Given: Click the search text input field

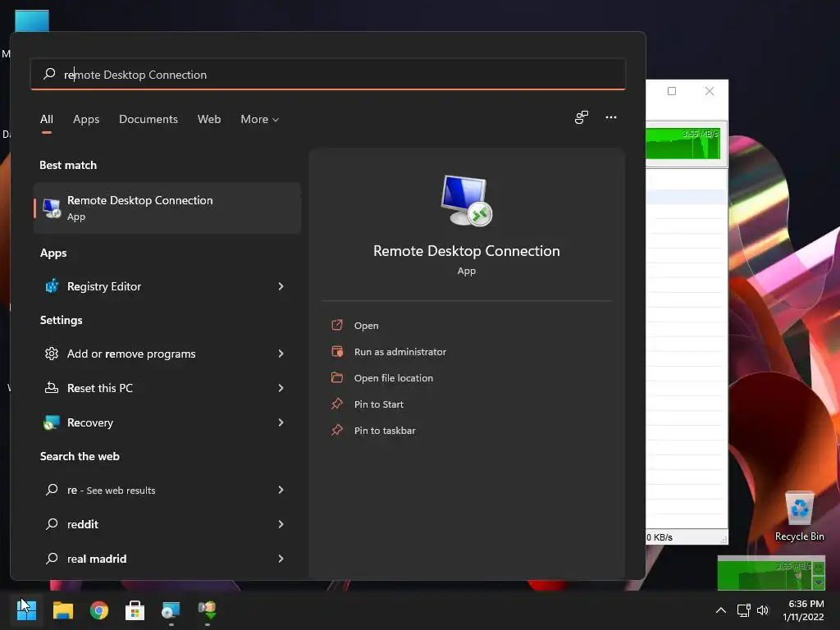Looking at the screenshot, I should click(328, 74).
